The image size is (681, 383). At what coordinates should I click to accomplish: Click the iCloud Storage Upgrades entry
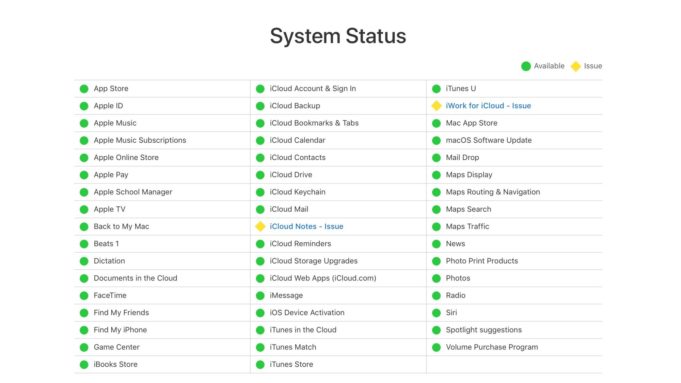point(314,261)
